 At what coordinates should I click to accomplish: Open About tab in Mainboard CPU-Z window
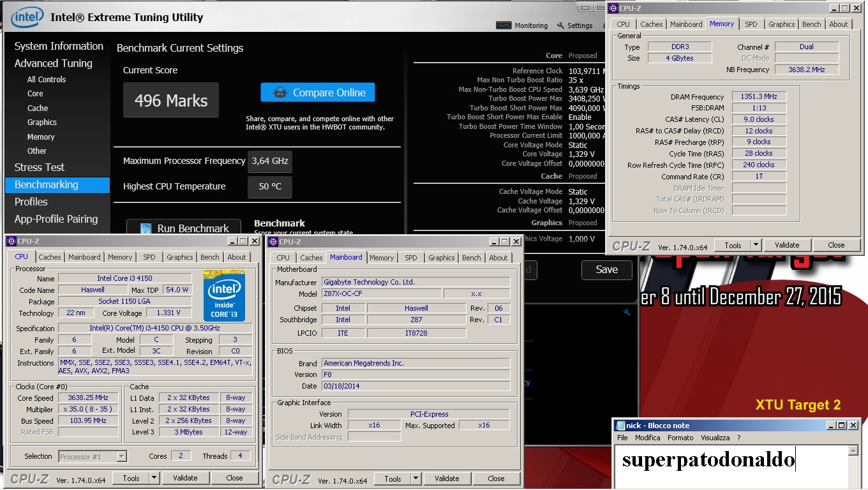click(498, 258)
